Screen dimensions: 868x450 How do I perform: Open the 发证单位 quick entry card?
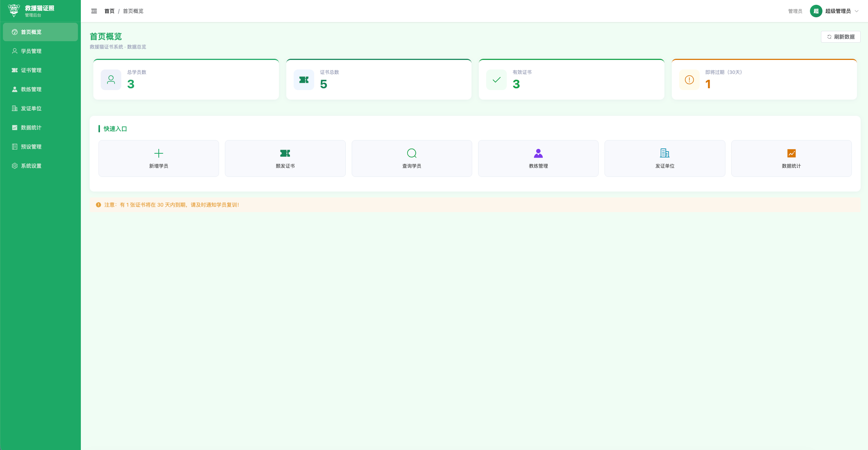coord(665,158)
